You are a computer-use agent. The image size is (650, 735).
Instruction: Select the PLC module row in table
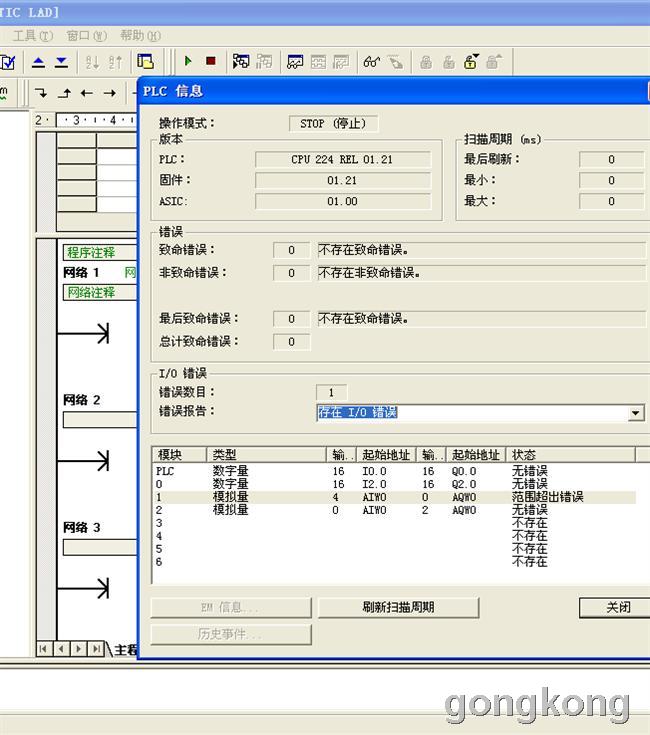point(395,471)
